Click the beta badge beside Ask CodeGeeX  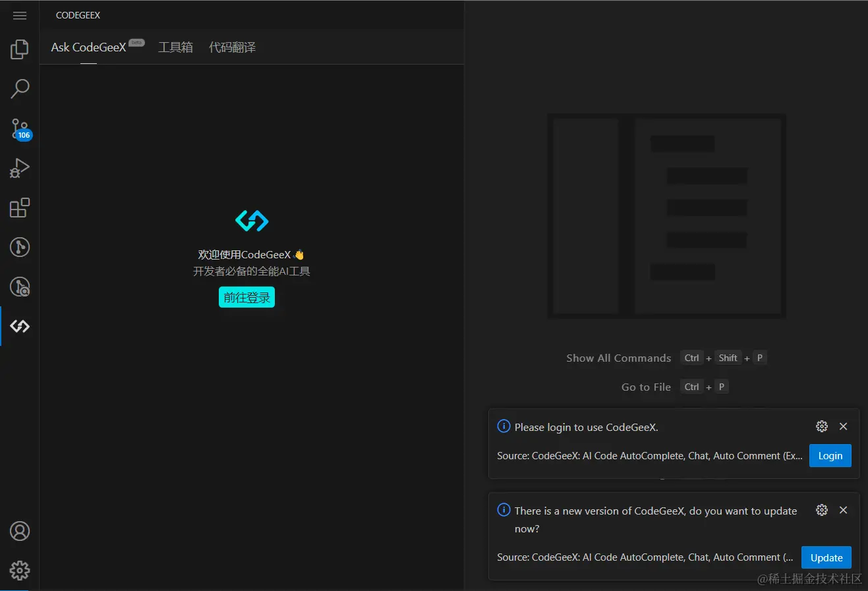click(x=136, y=43)
